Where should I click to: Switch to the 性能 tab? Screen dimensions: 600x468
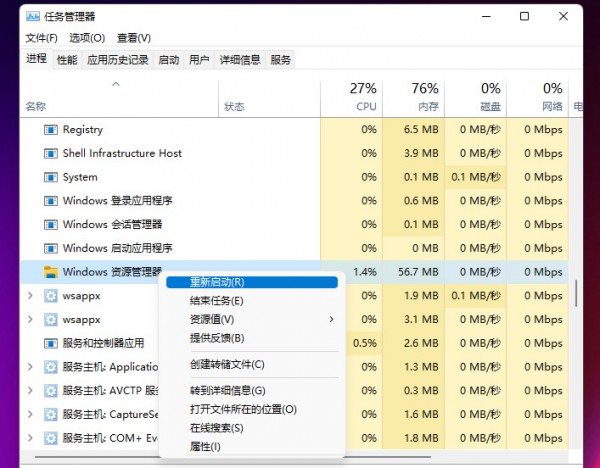(x=67, y=60)
